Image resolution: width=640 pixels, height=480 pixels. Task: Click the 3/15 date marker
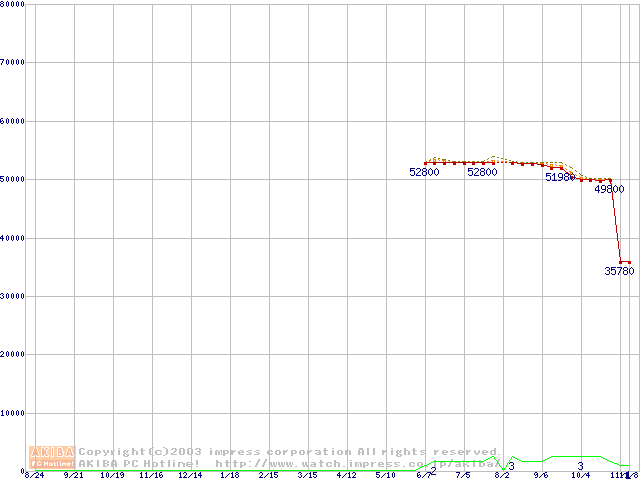pos(307,476)
